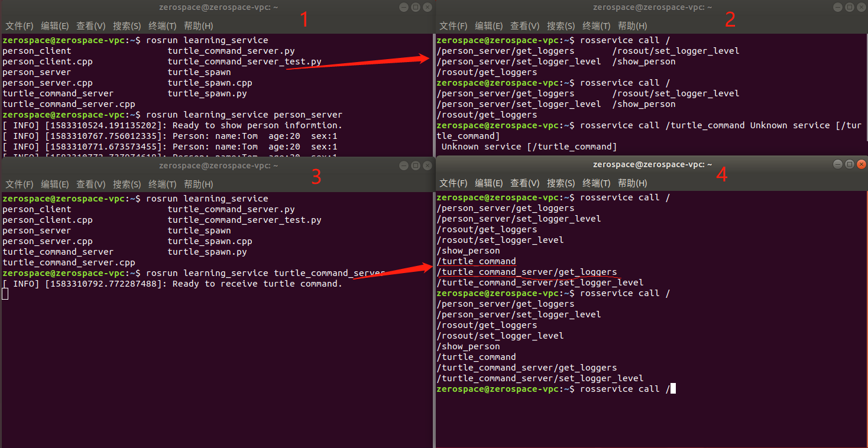
Task: Minimize the Unknown service terminal window
Action: click(838, 7)
